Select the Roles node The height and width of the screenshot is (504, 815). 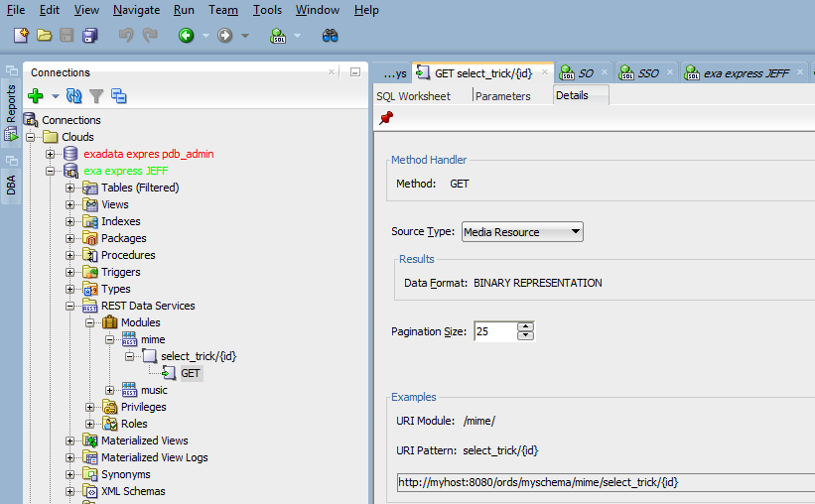coord(134,424)
